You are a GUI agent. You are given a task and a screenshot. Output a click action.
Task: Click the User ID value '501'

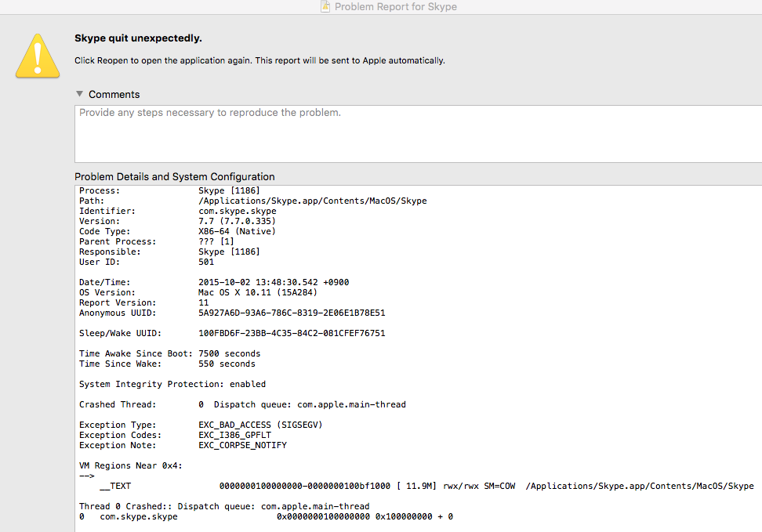tap(206, 262)
